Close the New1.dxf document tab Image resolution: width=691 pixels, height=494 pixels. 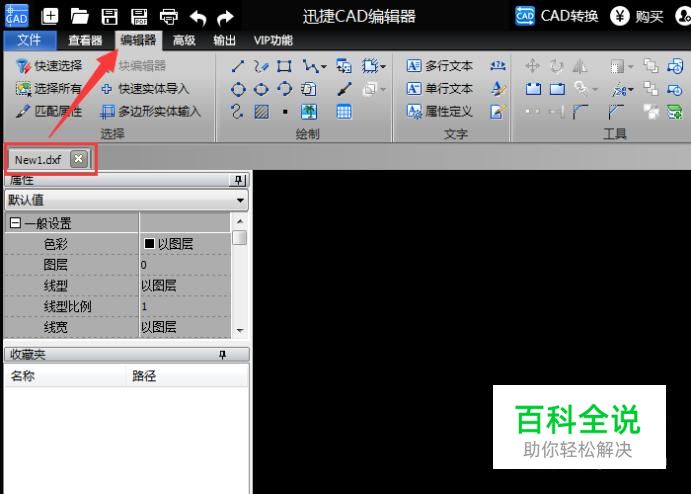click(78, 159)
